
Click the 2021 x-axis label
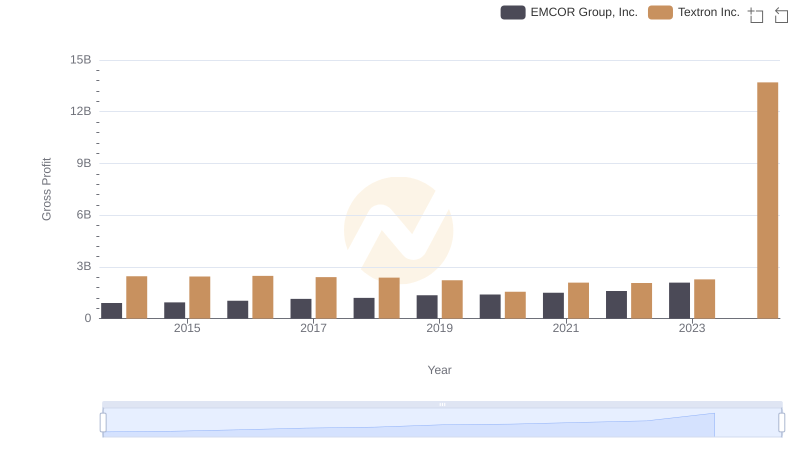tap(565, 328)
